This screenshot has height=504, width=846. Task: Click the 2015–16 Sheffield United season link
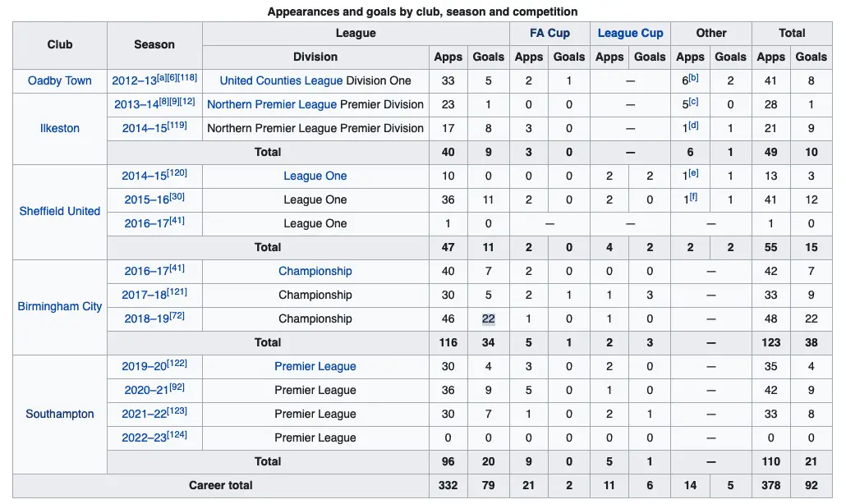coord(145,200)
